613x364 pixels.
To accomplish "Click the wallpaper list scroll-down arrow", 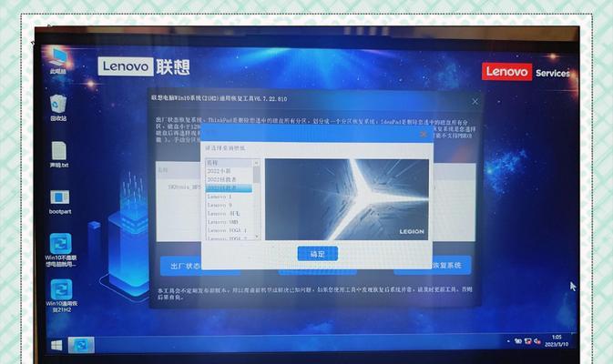I will pyautogui.click(x=257, y=237).
